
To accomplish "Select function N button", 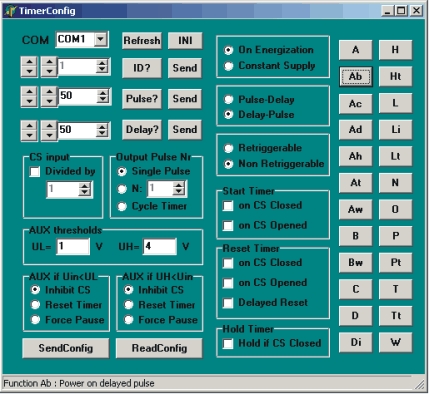I will point(395,183).
